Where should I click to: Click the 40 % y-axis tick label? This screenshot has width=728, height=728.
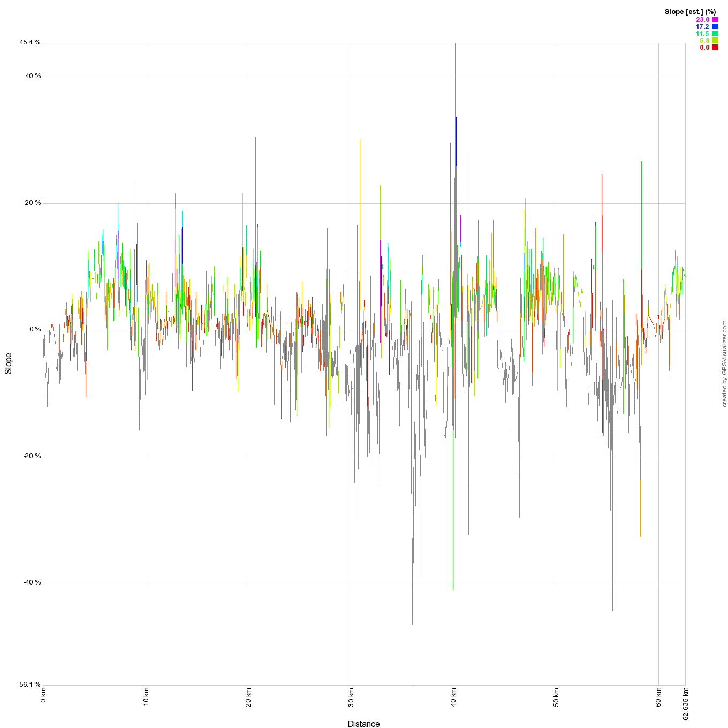(x=32, y=76)
